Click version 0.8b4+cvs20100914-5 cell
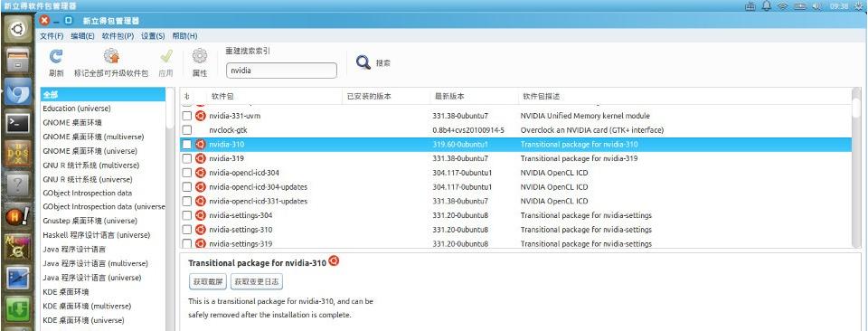This screenshot has height=331, width=868. click(x=468, y=130)
